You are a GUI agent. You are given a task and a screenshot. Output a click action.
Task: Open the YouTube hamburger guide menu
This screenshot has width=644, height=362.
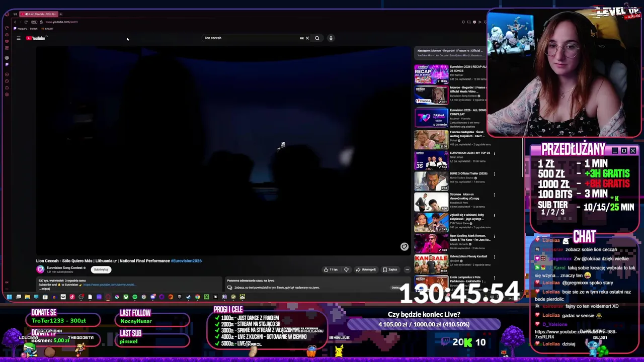pos(18,38)
